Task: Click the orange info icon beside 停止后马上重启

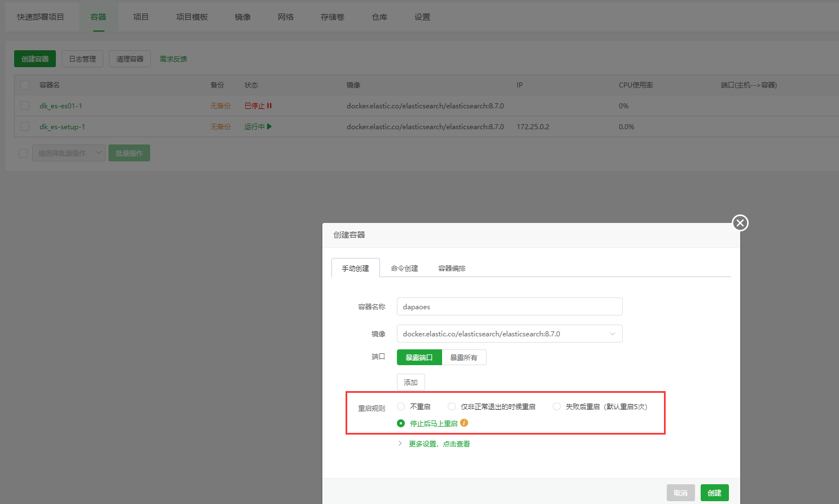Action: coord(464,423)
